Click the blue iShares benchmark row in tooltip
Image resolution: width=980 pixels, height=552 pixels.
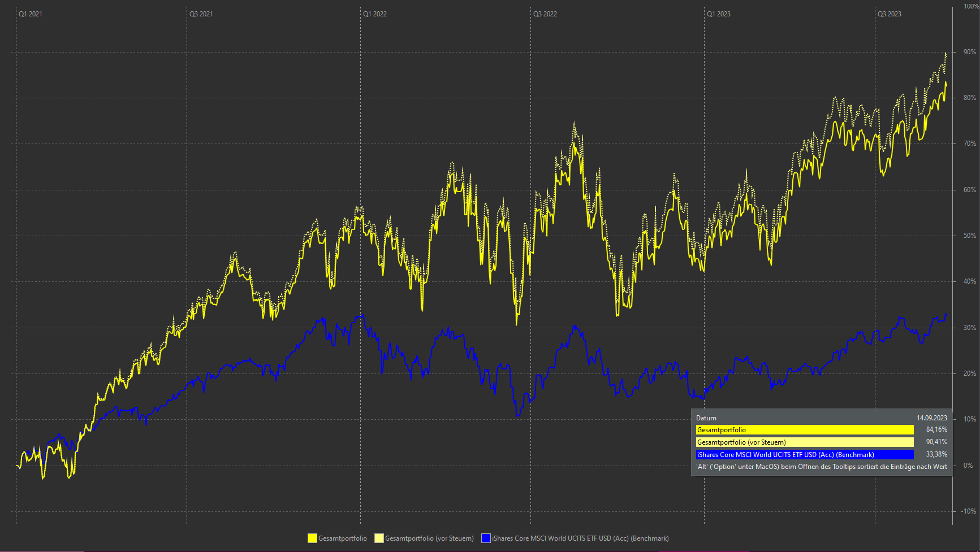(804, 455)
